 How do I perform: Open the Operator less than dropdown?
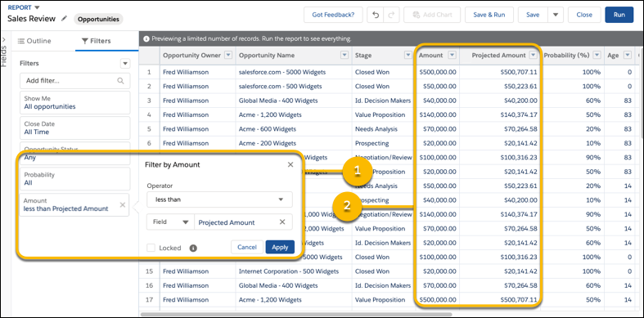coord(219,199)
